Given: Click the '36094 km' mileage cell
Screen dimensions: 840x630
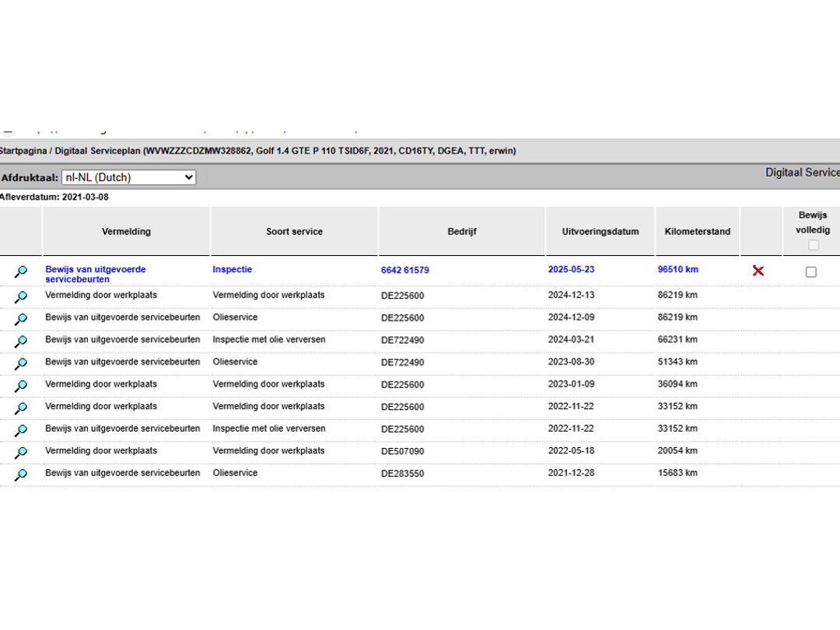Looking at the screenshot, I should [677, 384].
